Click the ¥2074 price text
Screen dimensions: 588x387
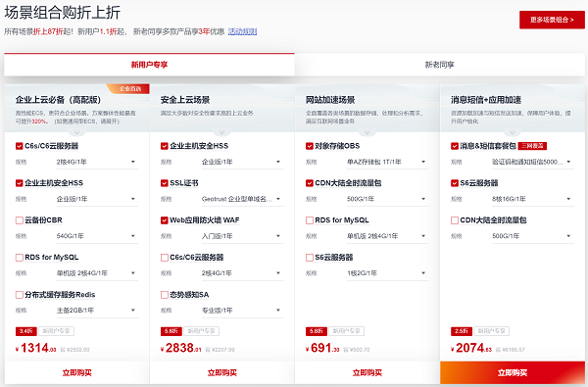click(x=471, y=349)
